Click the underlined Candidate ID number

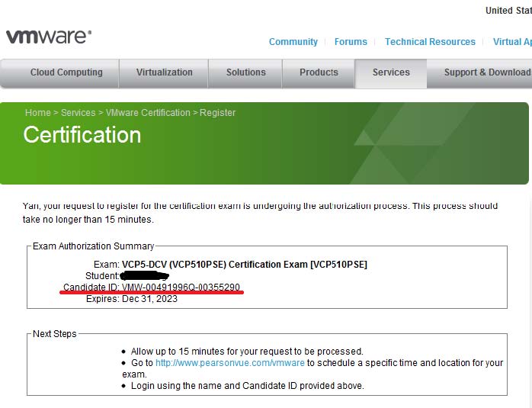(181, 288)
